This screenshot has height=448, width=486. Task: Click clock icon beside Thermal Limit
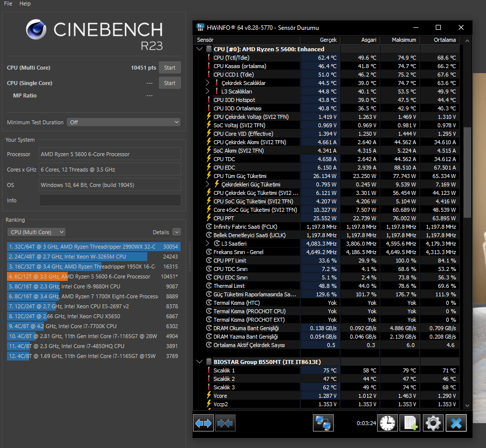tap(209, 285)
